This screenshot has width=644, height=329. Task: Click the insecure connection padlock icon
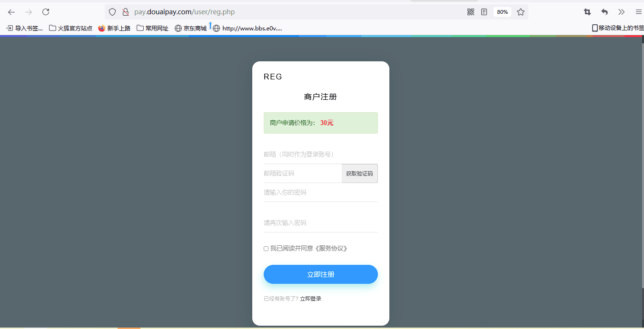coord(125,11)
